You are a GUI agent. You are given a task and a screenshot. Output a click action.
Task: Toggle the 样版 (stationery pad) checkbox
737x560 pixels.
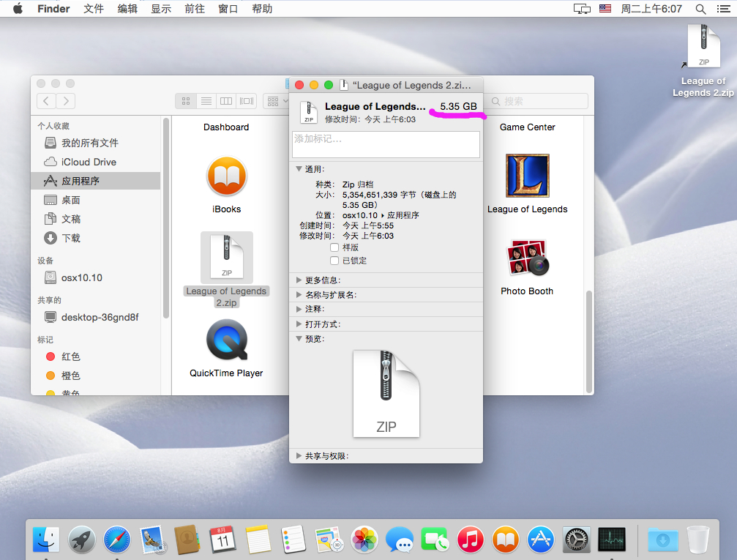tap(334, 247)
